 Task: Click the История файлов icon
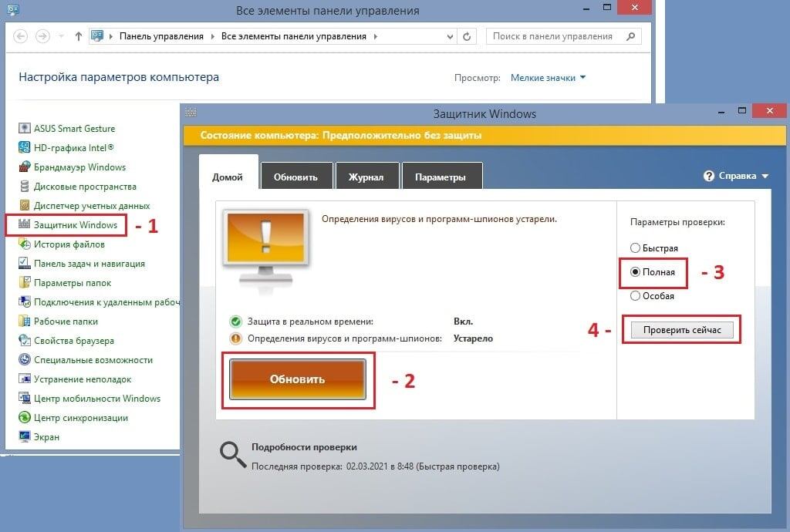[x=24, y=244]
